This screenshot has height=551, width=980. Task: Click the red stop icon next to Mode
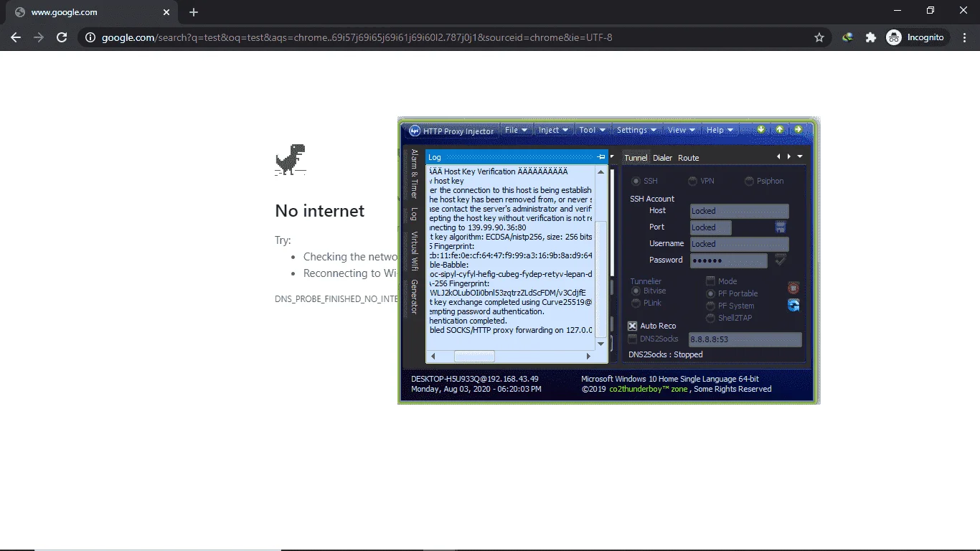pyautogui.click(x=793, y=288)
